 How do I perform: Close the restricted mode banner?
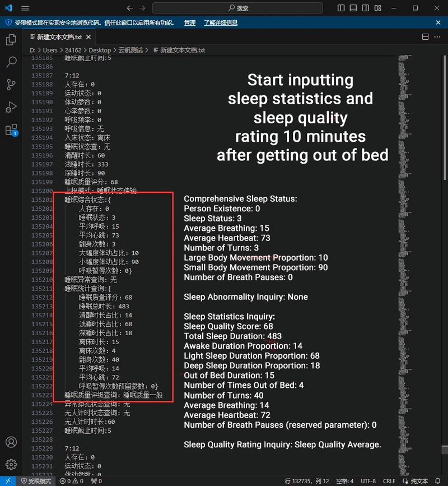click(438, 22)
